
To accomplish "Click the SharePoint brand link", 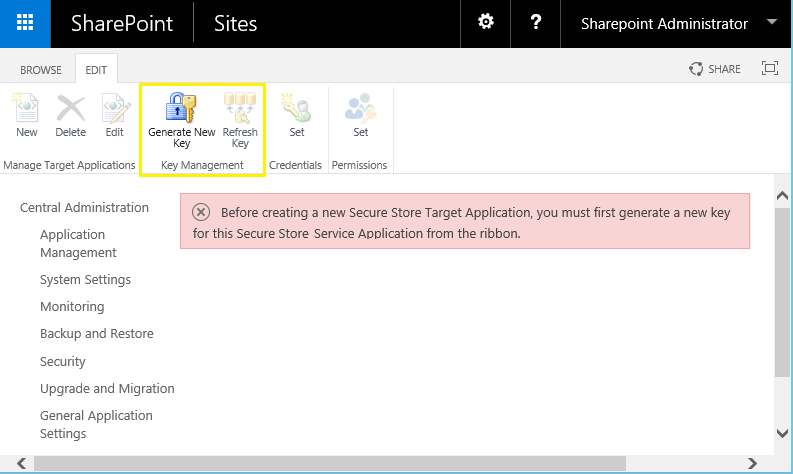I will point(122,24).
